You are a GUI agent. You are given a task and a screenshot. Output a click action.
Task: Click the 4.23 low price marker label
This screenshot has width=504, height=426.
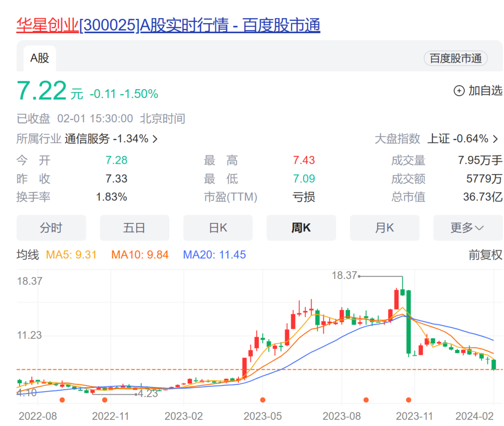(148, 393)
